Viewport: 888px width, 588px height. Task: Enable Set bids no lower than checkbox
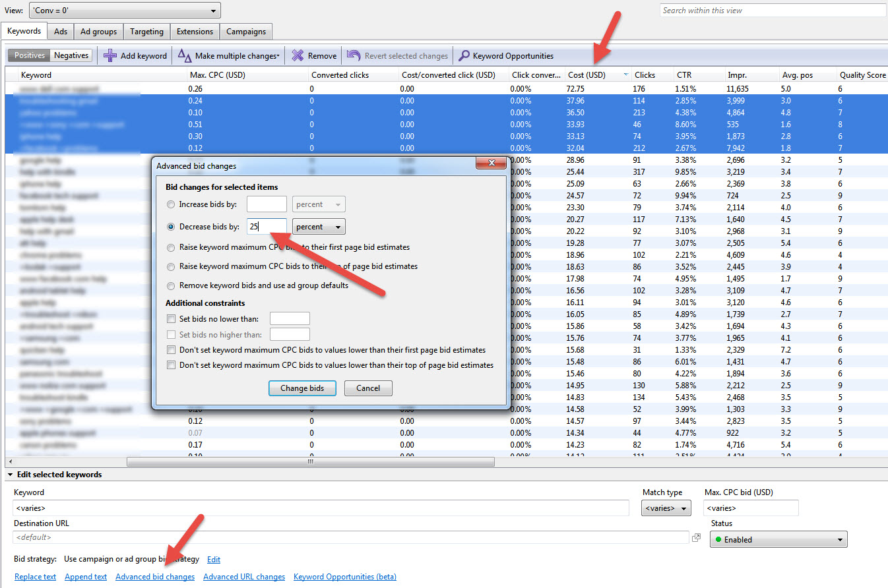pos(172,319)
